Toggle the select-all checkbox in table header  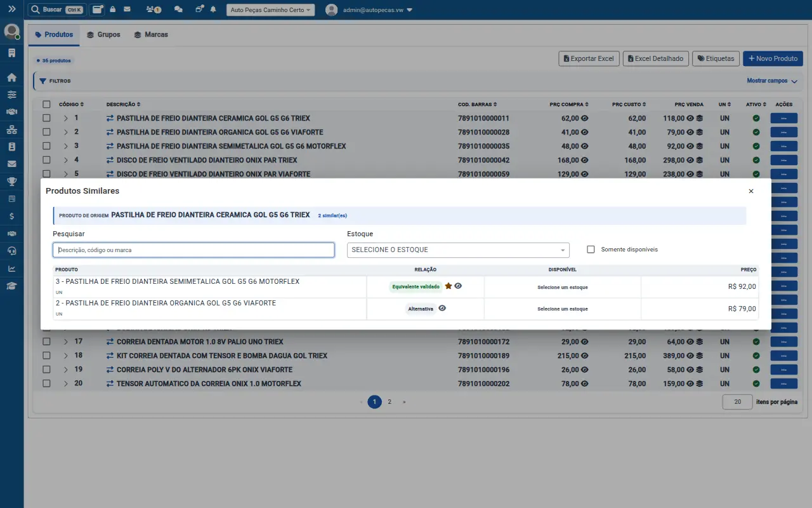click(x=46, y=104)
